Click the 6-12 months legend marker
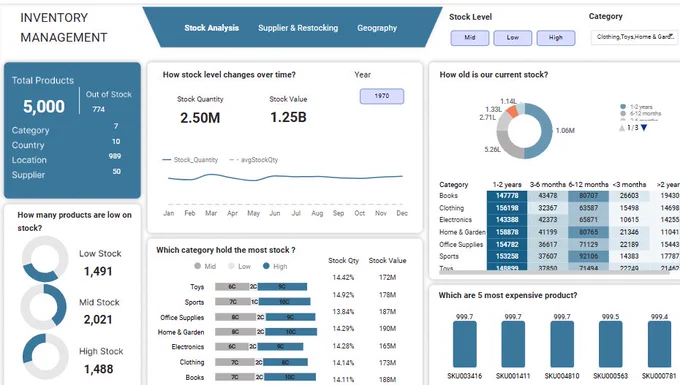The width and height of the screenshot is (680, 385). pyautogui.click(x=623, y=114)
